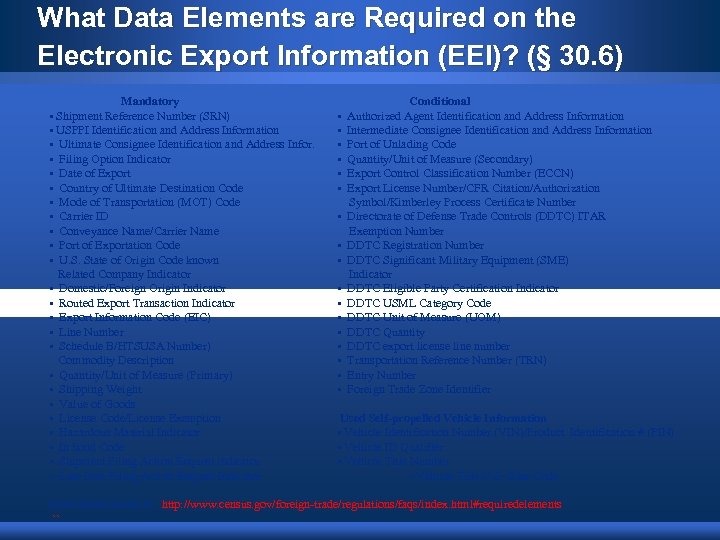Click the slide title about Data Elements Required
The height and width of the screenshot is (540, 720).
[x=330, y=36]
